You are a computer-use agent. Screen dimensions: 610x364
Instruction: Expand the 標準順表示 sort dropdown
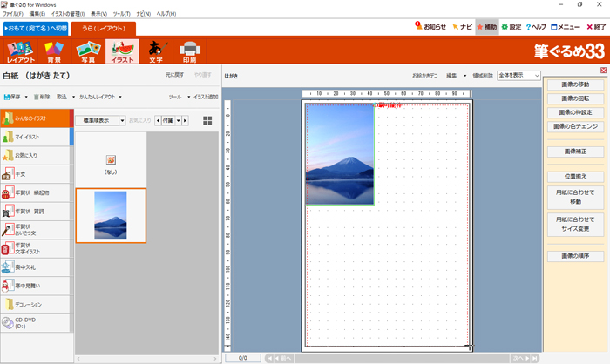coord(98,120)
